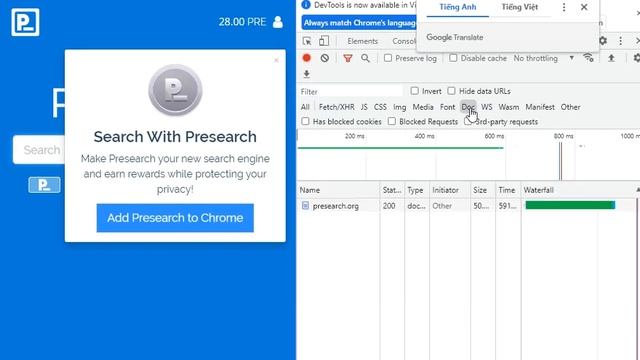Select the JS filter type

pyautogui.click(x=364, y=107)
